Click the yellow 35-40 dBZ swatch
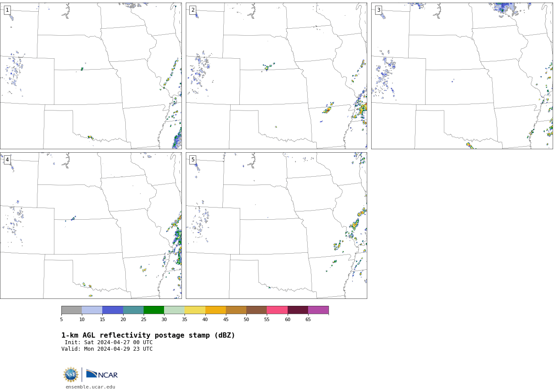This screenshot has height=392, width=557. 195,310
